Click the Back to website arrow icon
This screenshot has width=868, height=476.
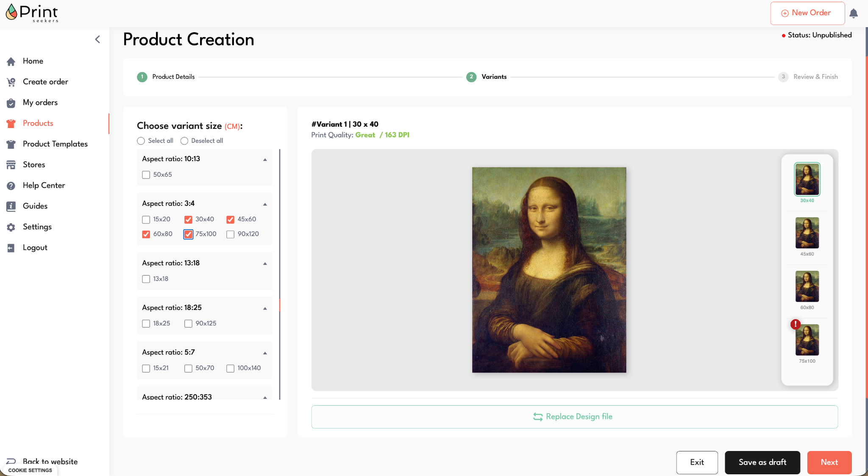[11, 461]
